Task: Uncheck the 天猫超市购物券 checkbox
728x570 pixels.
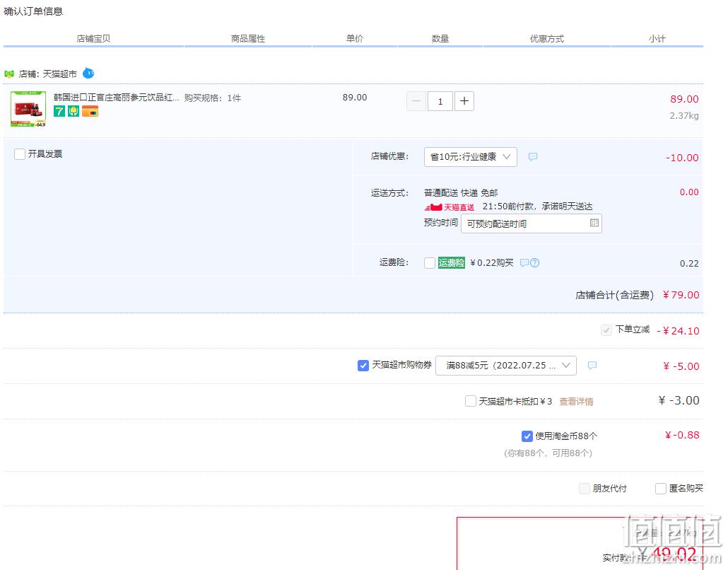Action: [363, 366]
